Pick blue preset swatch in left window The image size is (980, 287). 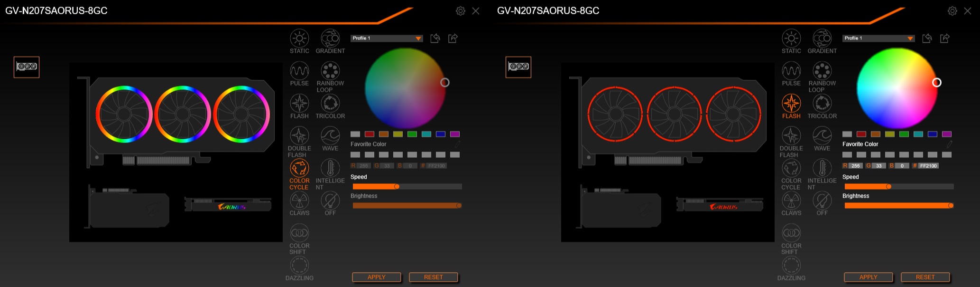(x=441, y=134)
